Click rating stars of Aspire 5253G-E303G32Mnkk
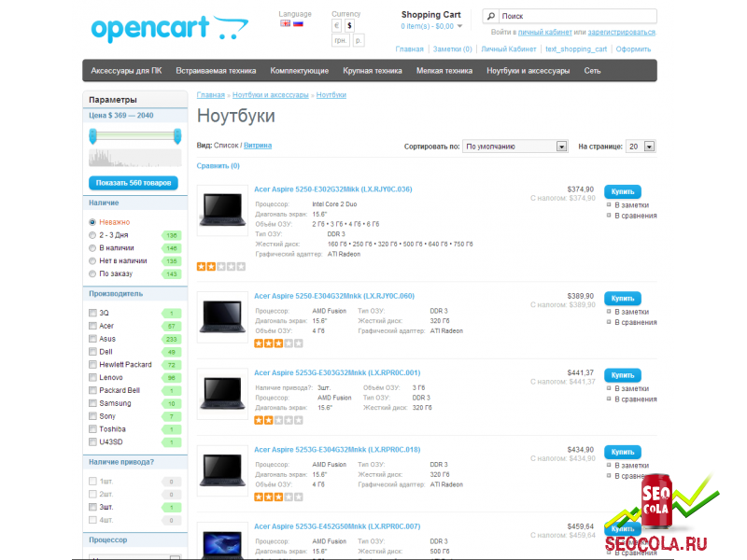Image resolution: width=747 pixels, height=560 pixels. (278, 420)
